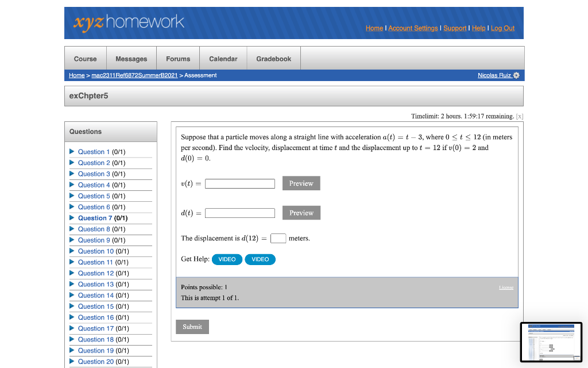
Task: Click the xyz homework logo
Action: coord(129,23)
